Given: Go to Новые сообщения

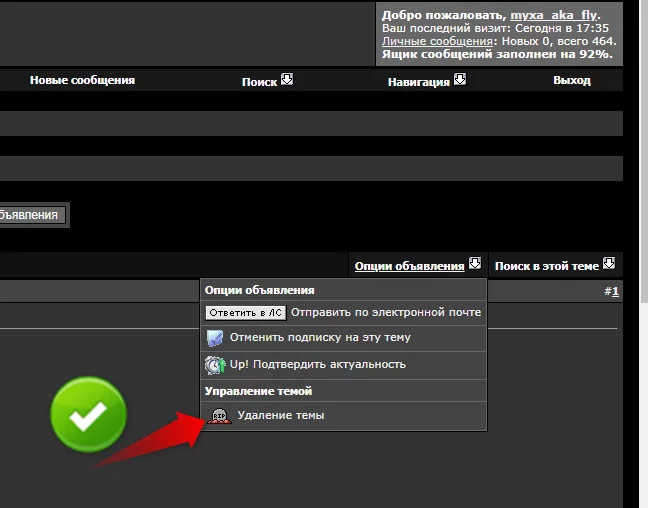Looking at the screenshot, I should 82,80.
